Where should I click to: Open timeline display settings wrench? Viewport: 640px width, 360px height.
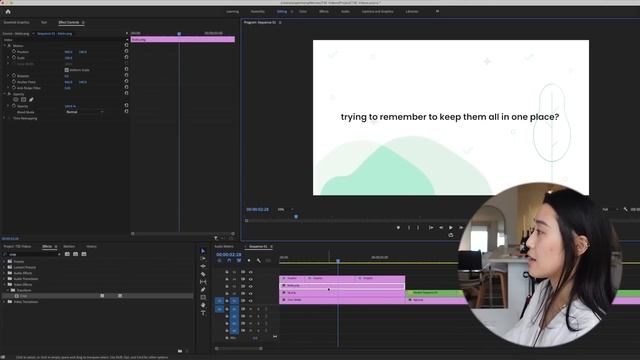pos(258,260)
